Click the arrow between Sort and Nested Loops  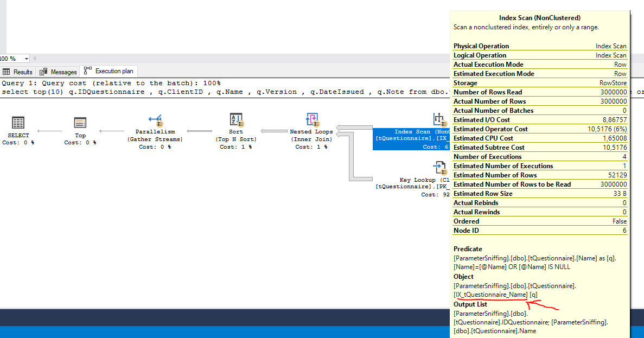click(274, 131)
